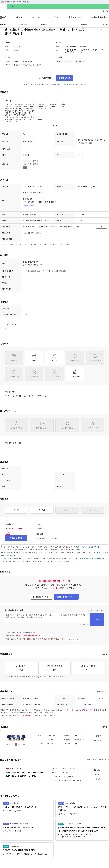Click the 직원대출제도 icon
Screen dimensions: 109x868
coord(34,374)
